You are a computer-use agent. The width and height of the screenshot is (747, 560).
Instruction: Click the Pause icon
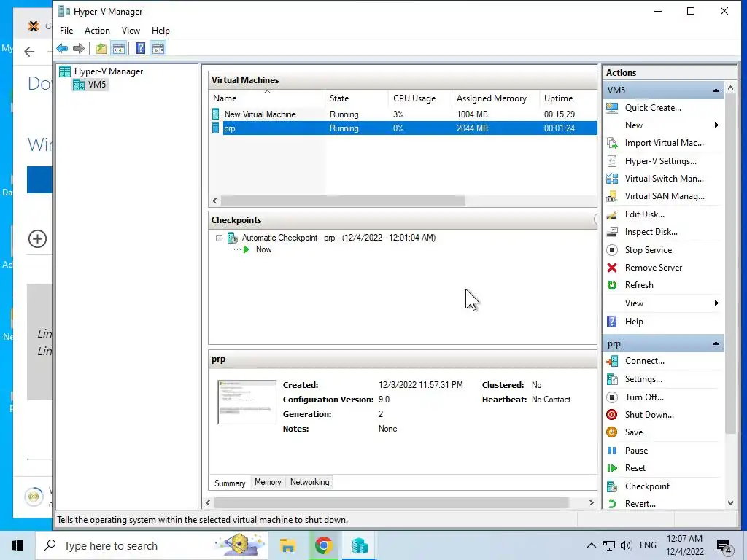[x=612, y=451]
